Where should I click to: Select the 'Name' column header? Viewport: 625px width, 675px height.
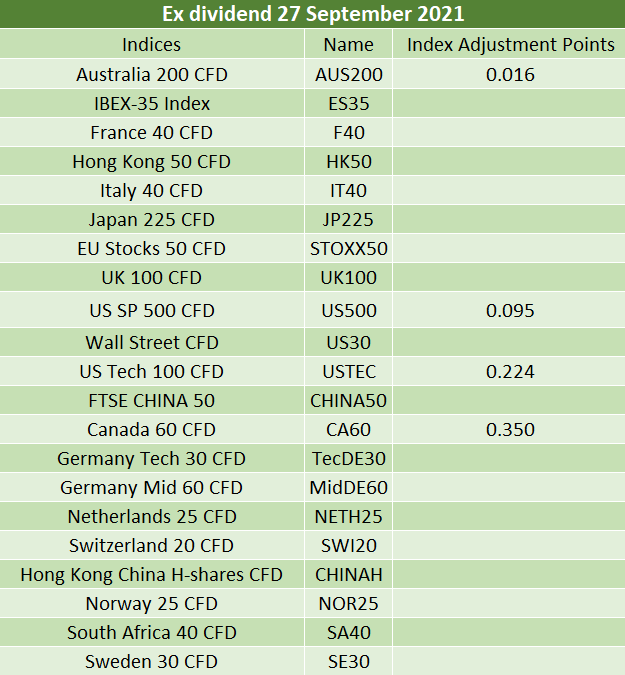click(x=349, y=44)
